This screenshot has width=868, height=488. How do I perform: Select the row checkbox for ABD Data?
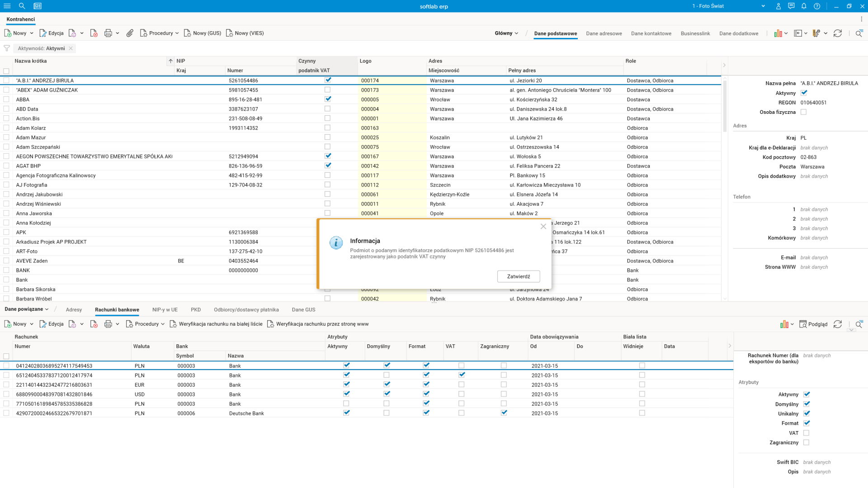point(6,109)
